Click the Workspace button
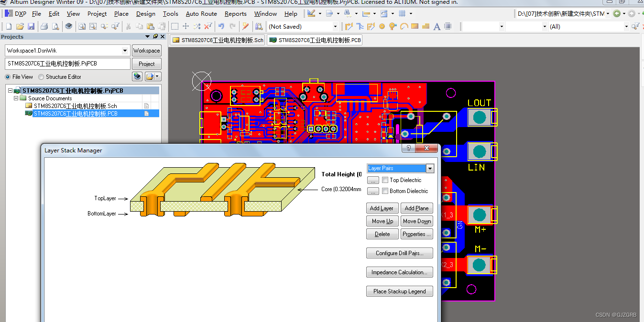644x322 pixels. point(146,51)
